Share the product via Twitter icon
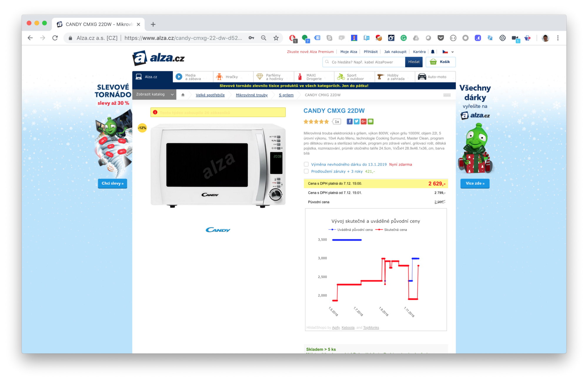The width and height of the screenshot is (588, 382). 357,121
